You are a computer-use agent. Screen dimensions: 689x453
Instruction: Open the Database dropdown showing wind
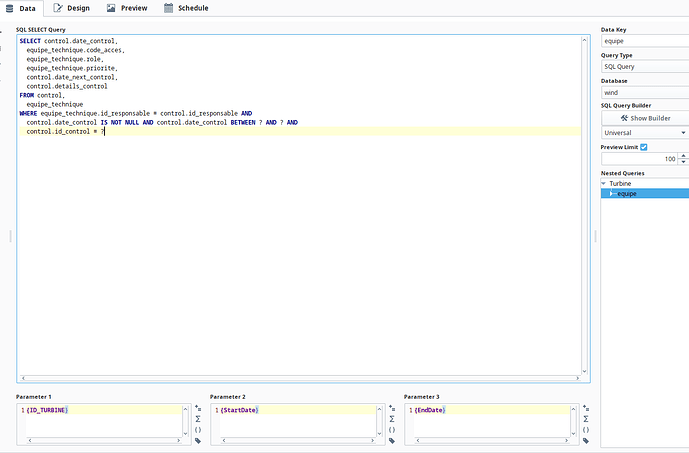pos(645,93)
